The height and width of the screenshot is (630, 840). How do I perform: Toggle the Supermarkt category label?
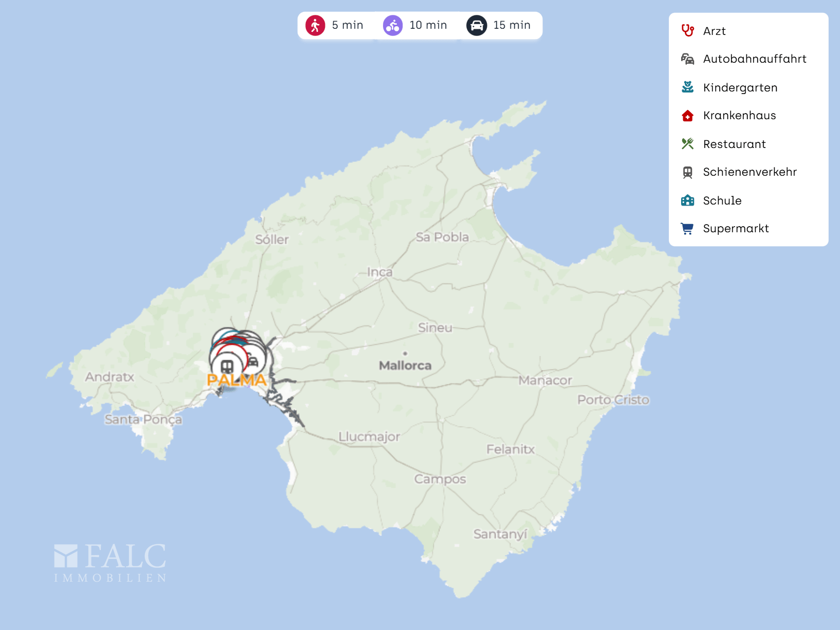[x=736, y=229]
